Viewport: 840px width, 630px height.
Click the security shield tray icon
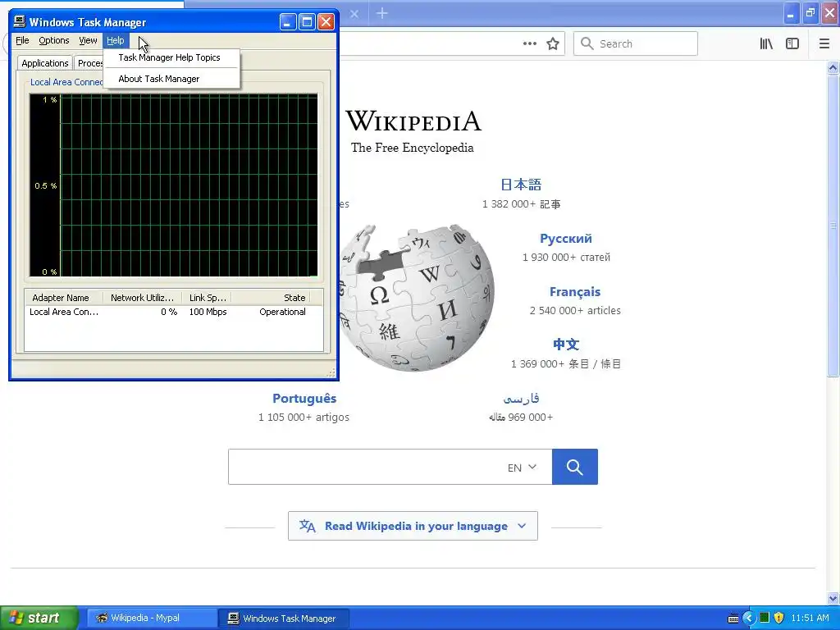click(x=779, y=618)
